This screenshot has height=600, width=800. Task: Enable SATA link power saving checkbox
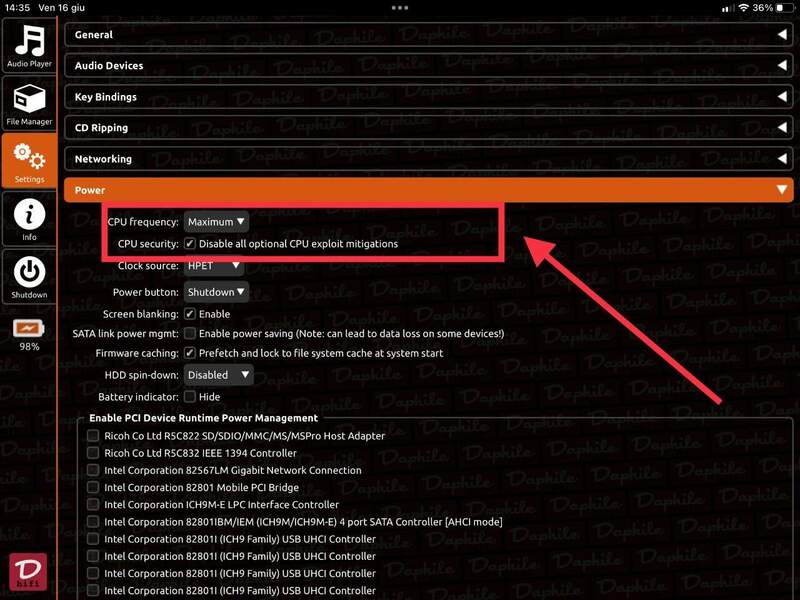190,333
